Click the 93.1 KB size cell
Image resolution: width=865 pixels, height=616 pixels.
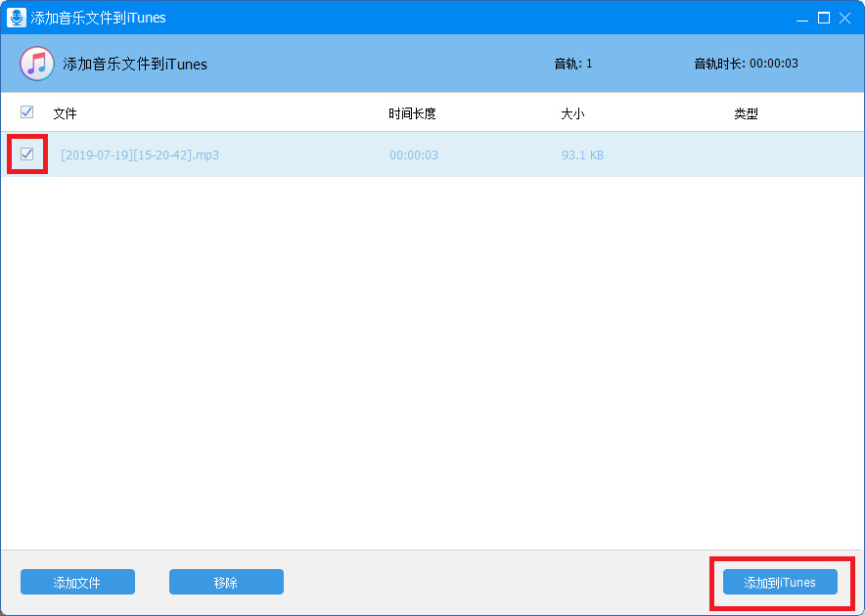point(582,154)
